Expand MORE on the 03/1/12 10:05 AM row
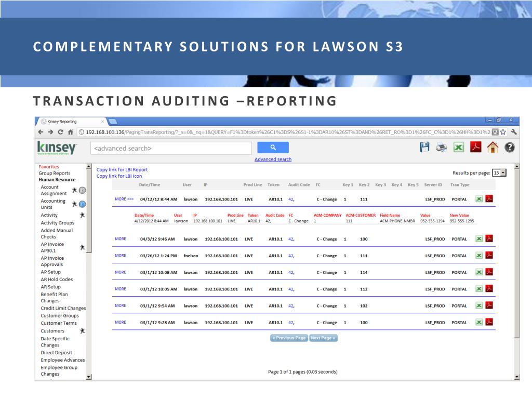 click(121, 289)
